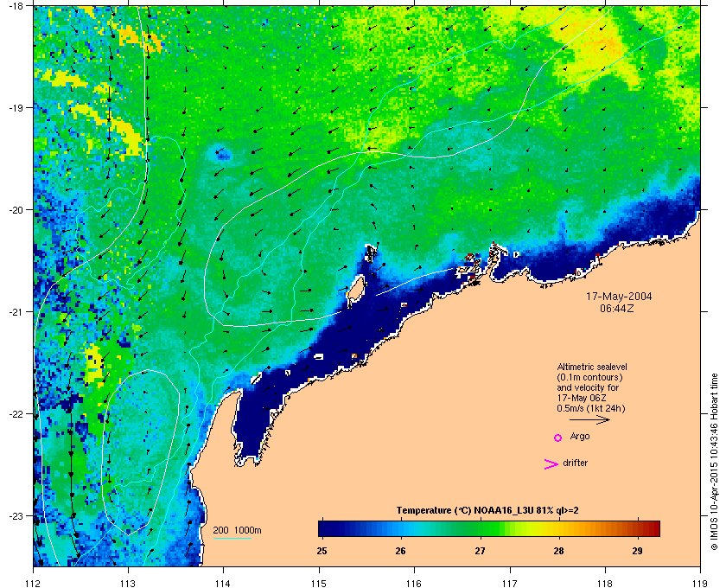Image resolution: width=726 pixels, height=588 pixels.
Task: Click the longitude axis label 118
Action: click(x=605, y=583)
